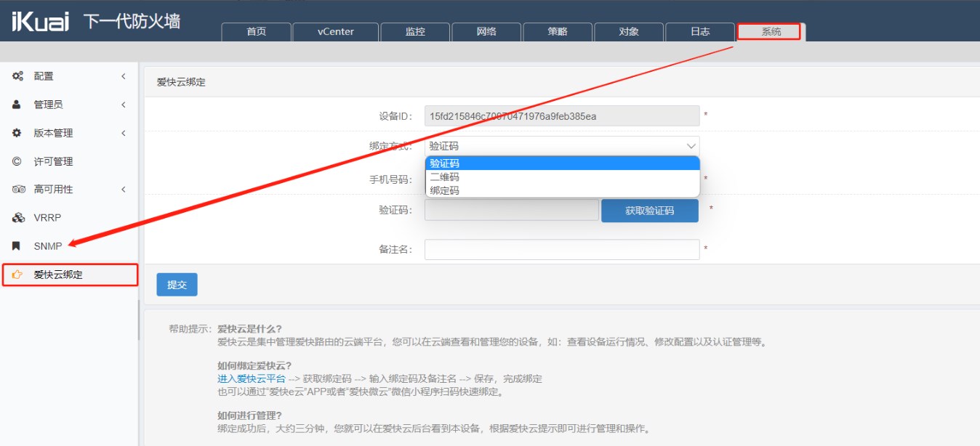Click the 备注名 input field
The height and width of the screenshot is (446, 980).
pos(562,249)
